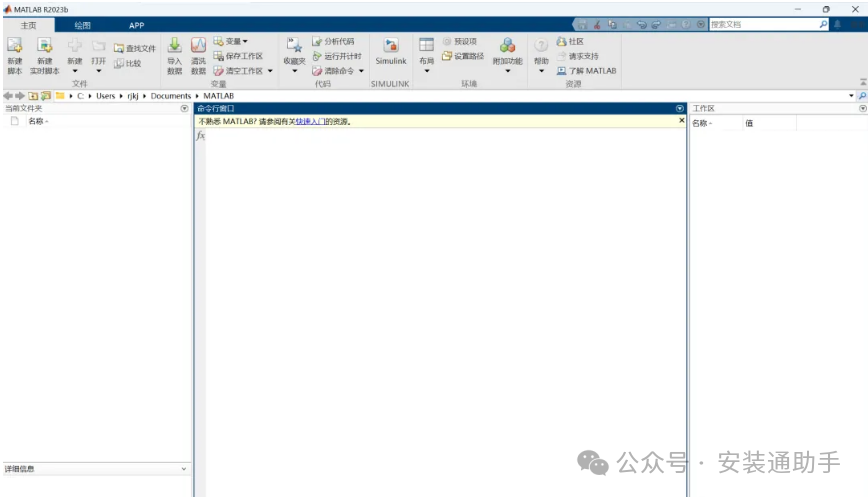
Task: Click the Browse for folder icon
Action: (46, 96)
